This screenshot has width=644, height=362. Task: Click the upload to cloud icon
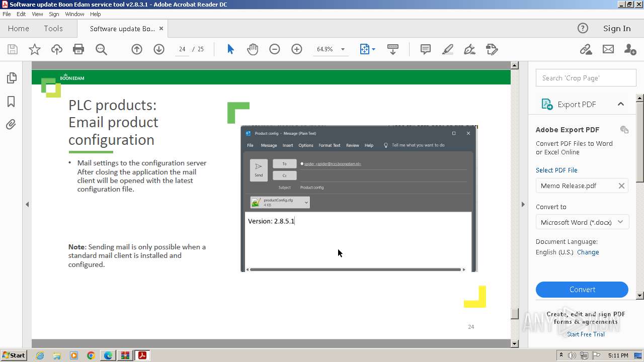[57, 49]
